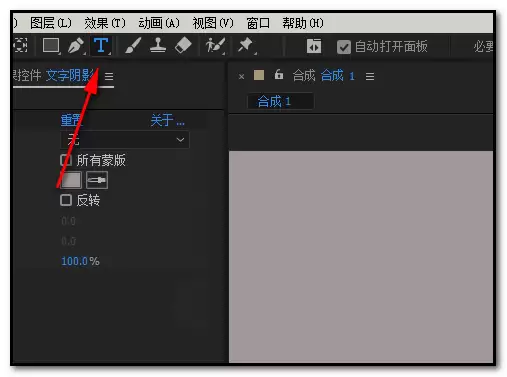Select the Pen tool
The width and height of the screenshot is (507, 377).
click(x=76, y=46)
